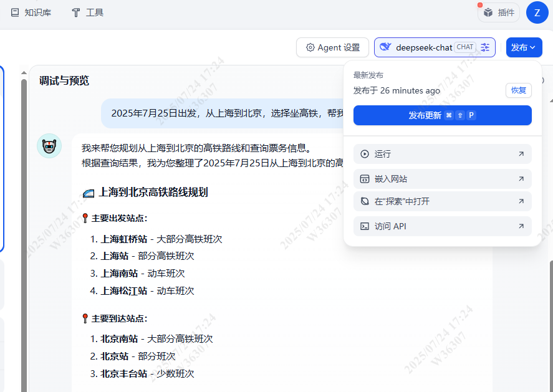Image resolution: width=553 pixels, height=392 pixels.
Task: Open the 知识库 book icon in top navigation
Action: [15, 12]
